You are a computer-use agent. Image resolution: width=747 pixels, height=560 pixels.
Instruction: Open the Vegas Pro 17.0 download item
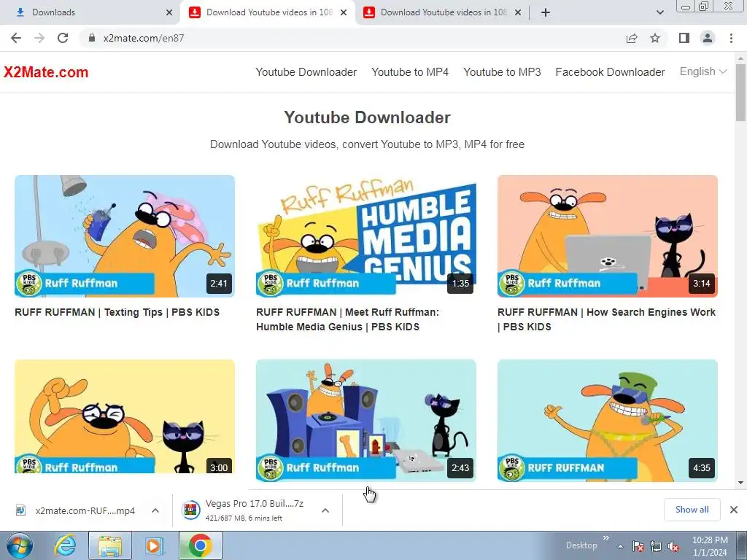(244, 510)
